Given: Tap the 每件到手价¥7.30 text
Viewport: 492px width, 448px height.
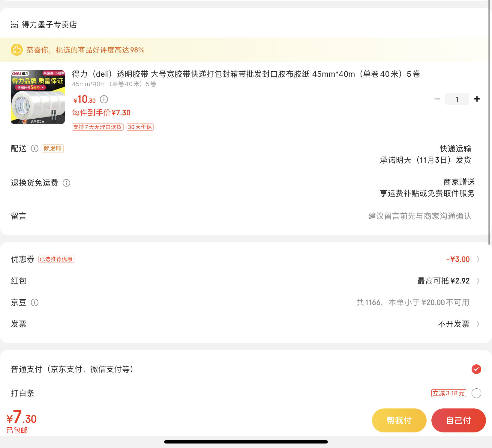Looking at the screenshot, I should [101, 113].
